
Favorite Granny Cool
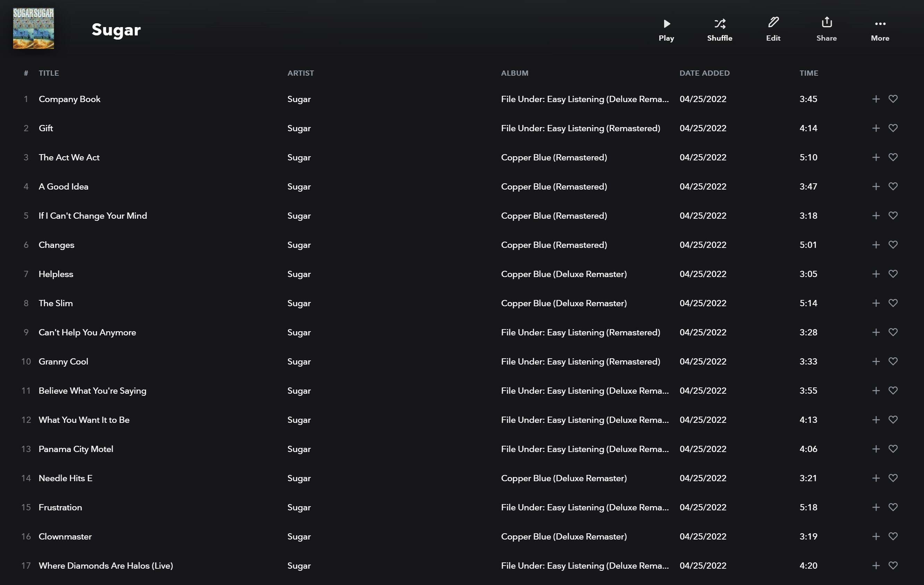coord(893,362)
